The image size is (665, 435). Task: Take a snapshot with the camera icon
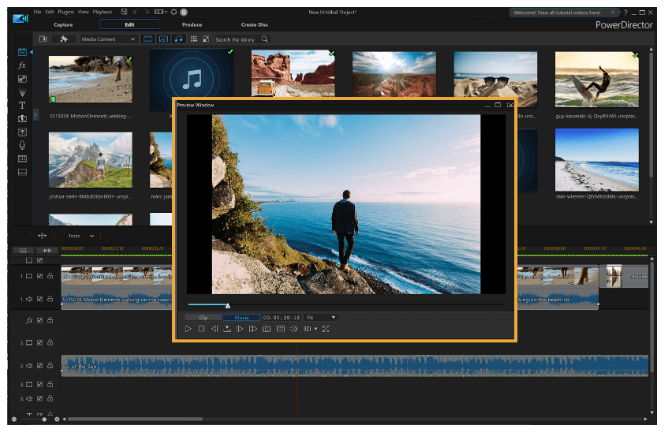267,328
